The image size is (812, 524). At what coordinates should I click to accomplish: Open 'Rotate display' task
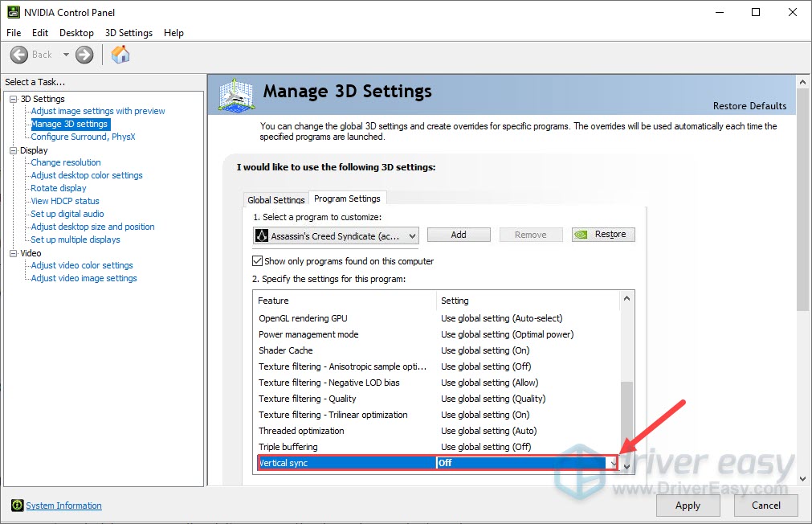[59, 188]
